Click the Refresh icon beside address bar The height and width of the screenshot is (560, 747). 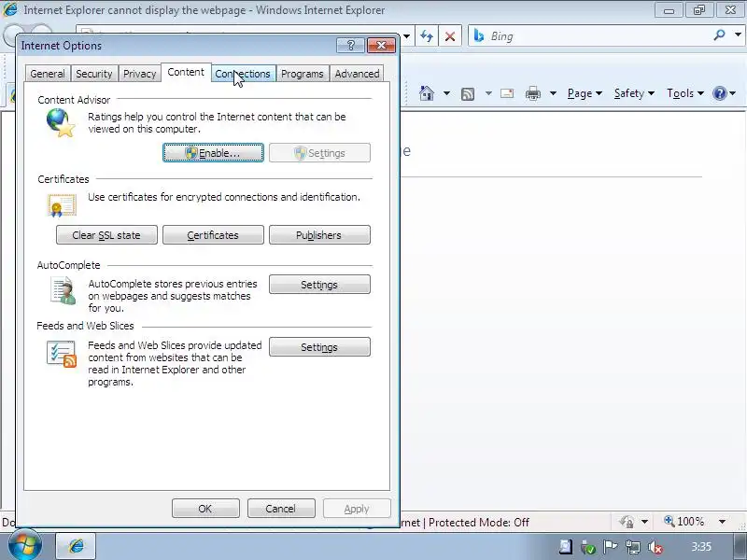point(427,36)
